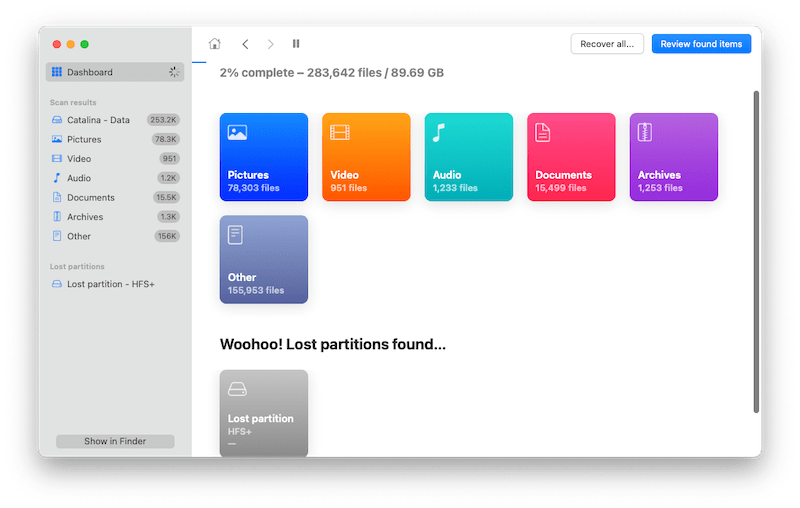
Task: Open the Archives category tile
Action: 673,157
